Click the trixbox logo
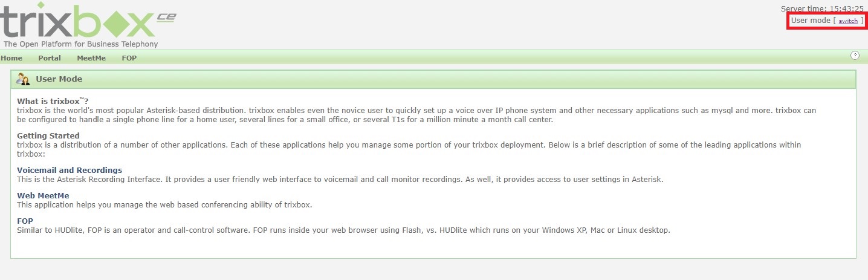Image resolution: width=868 pixels, height=280 pixels. click(x=79, y=22)
